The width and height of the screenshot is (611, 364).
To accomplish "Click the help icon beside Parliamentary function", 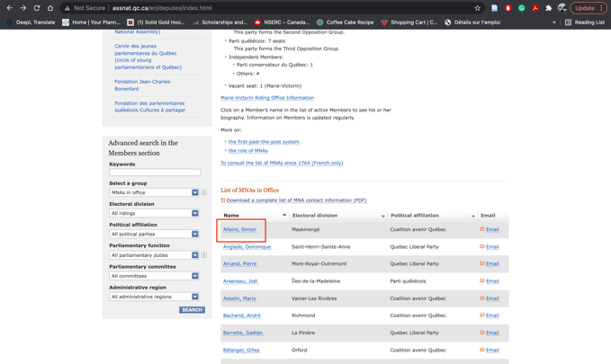I will tap(204, 255).
